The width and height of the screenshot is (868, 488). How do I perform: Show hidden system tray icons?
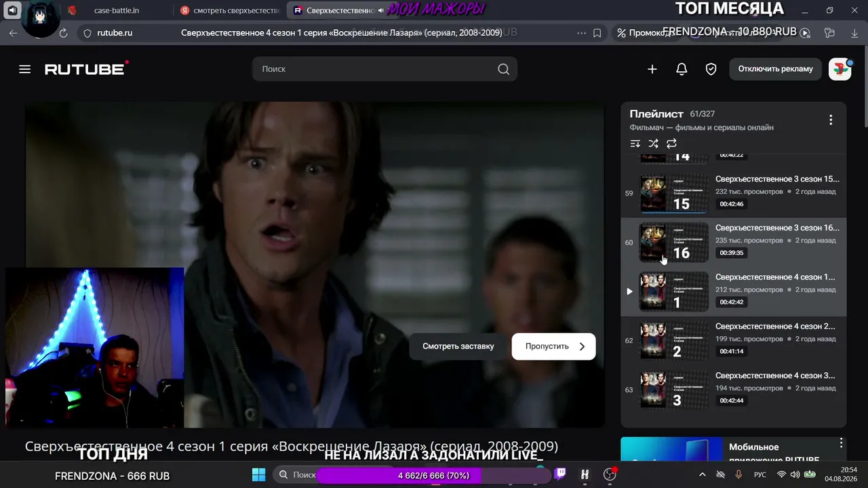(703, 475)
